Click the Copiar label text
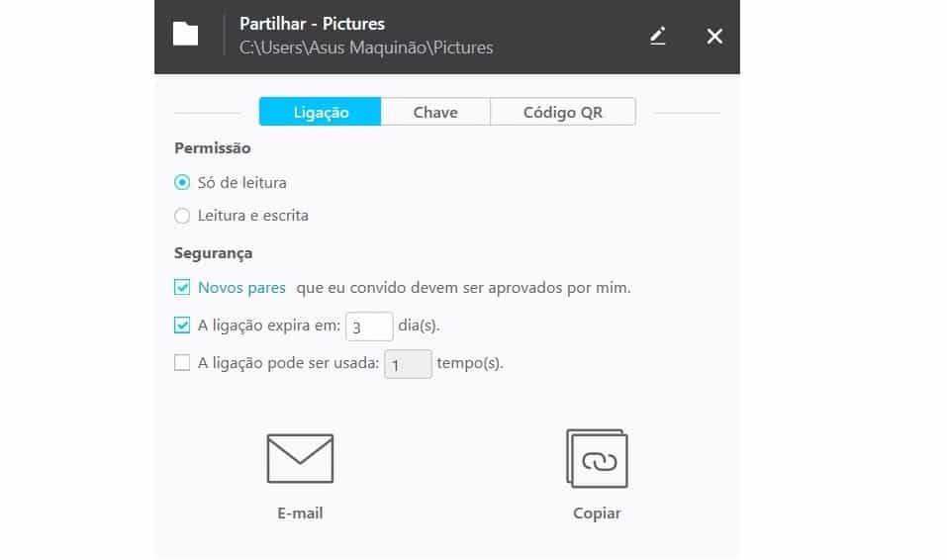This screenshot has height=560, width=947. [597, 513]
